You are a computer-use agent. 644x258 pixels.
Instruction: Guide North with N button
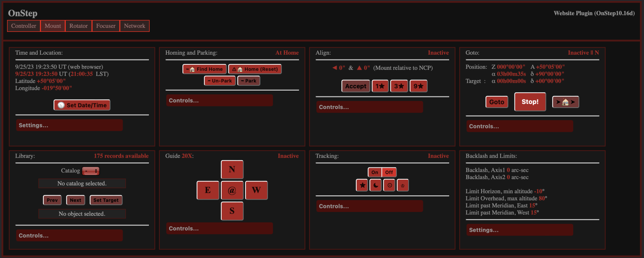click(232, 169)
